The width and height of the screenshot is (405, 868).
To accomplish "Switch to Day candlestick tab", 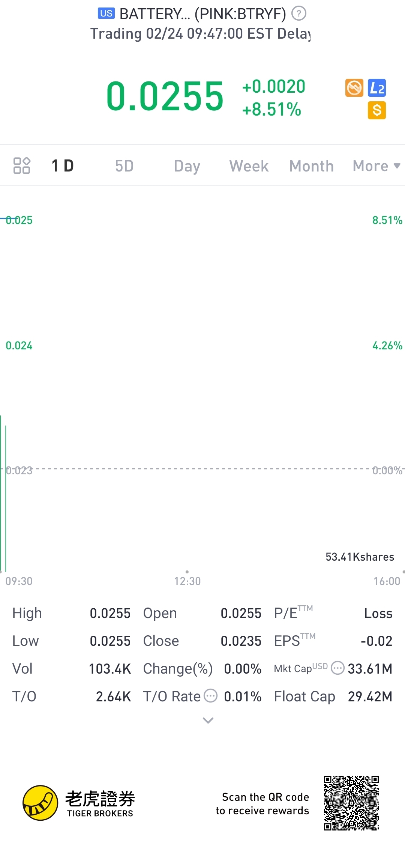I will point(187,166).
